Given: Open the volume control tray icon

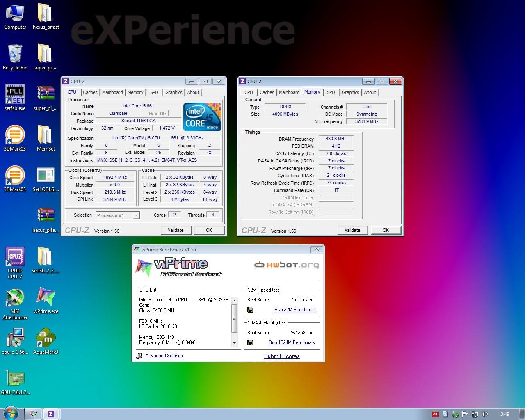Looking at the screenshot, I should pos(484,414).
